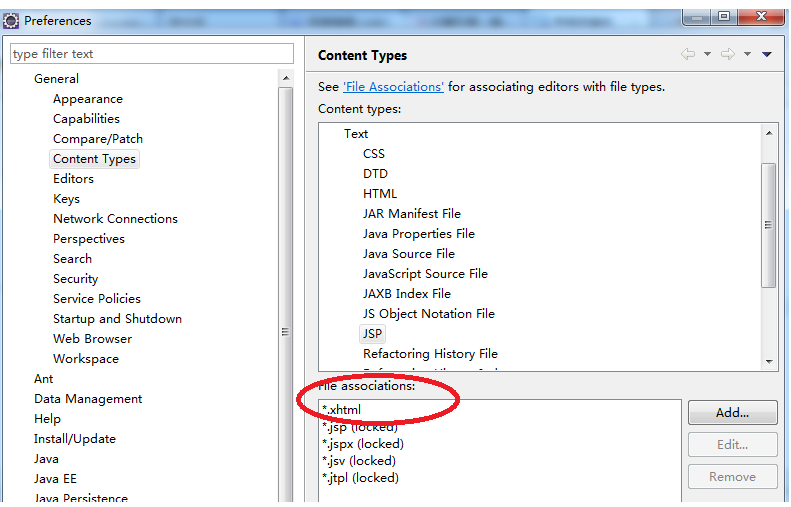Open the back history dropdown arrow

pyautogui.click(x=707, y=55)
